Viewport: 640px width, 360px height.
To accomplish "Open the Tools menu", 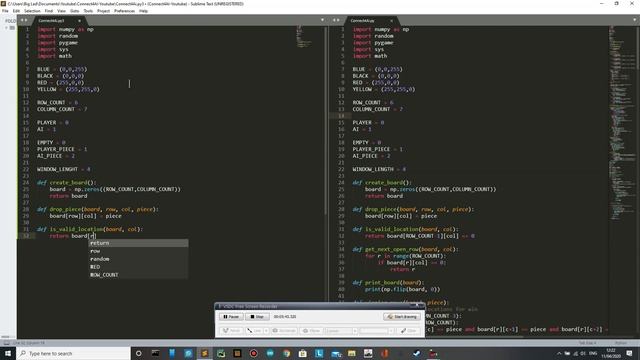I will [88, 11].
